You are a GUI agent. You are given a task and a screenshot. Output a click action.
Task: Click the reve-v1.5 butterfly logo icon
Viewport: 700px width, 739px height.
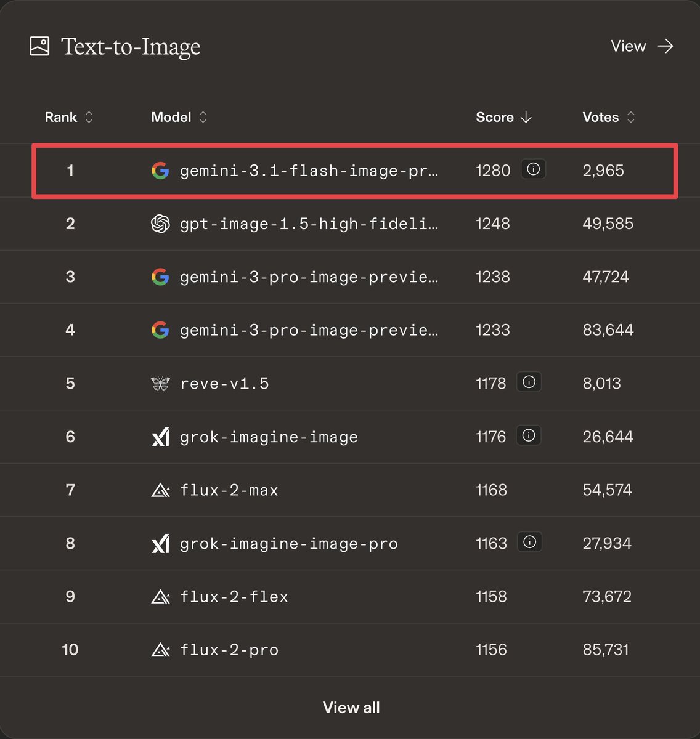(160, 384)
